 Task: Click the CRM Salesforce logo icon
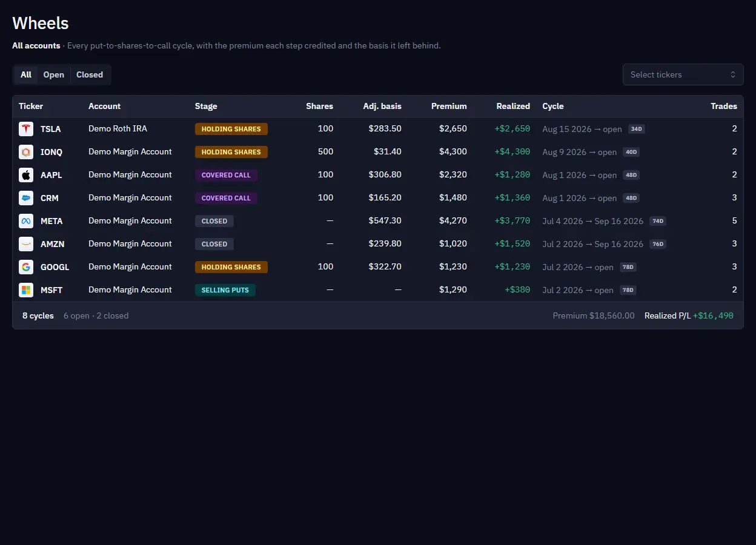click(26, 198)
